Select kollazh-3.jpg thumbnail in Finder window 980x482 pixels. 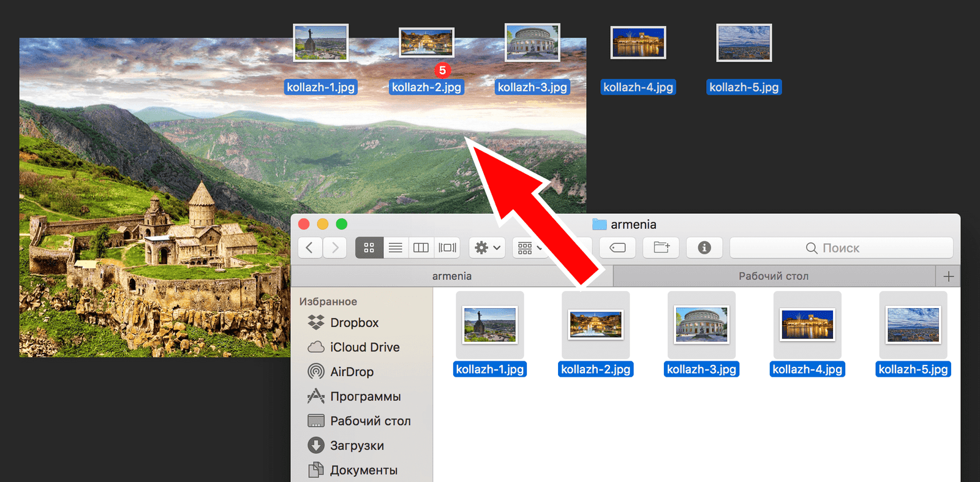(701, 325)
